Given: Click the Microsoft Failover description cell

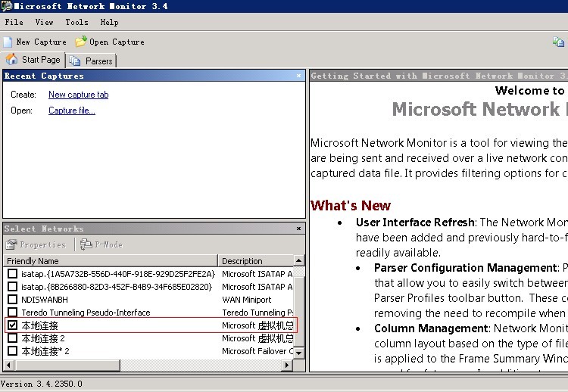Looking at the screenshot, I should pyautogui.click(x=257, y=351).
